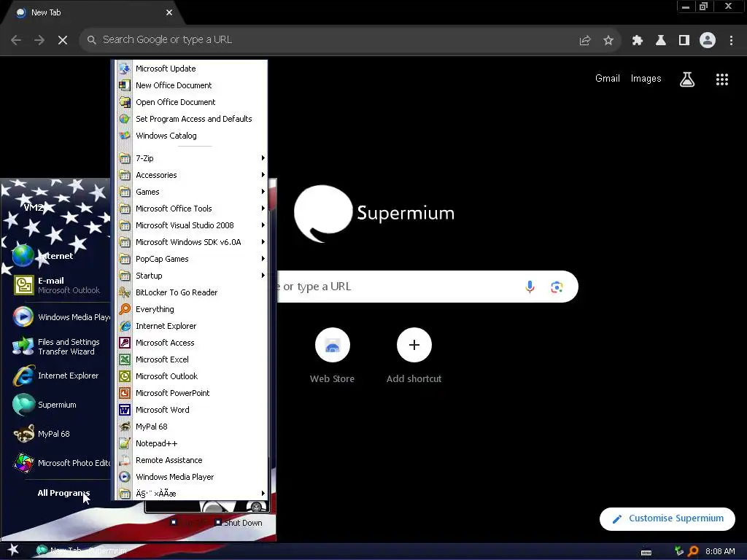Image resolution: width=747 pixels, height=560 pixels.
Task: Click the Shut Down button
Action: (x=239, y=523)
